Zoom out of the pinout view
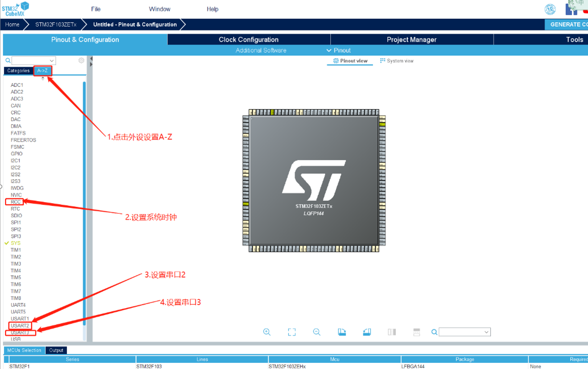This screenshot has width=588, height=369. pos(316,332)
